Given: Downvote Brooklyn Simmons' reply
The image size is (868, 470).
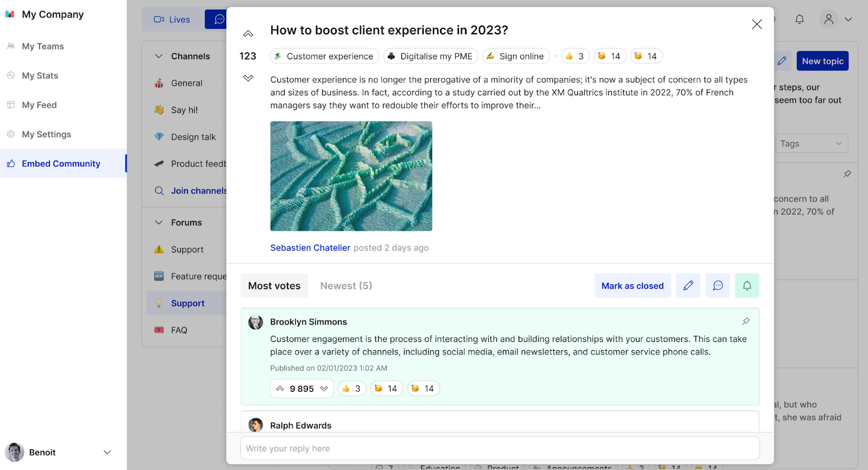Looking at the screenshot, I should tap(324, 389).
